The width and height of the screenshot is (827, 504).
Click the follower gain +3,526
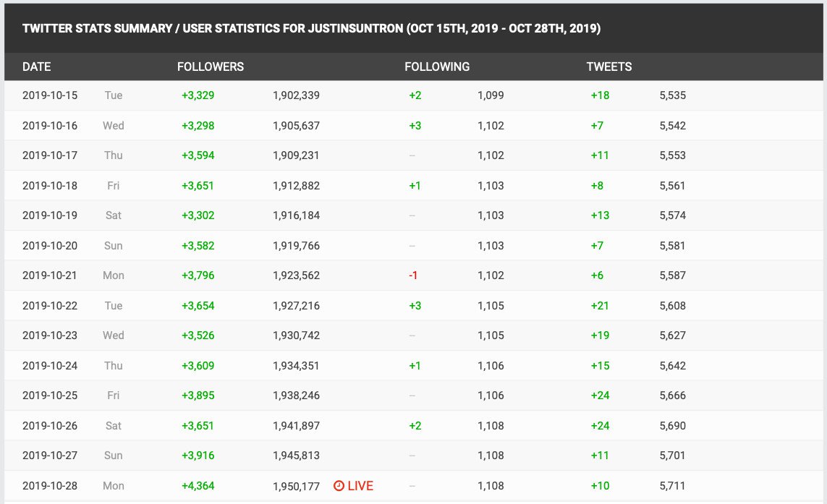tap(198, 336)
